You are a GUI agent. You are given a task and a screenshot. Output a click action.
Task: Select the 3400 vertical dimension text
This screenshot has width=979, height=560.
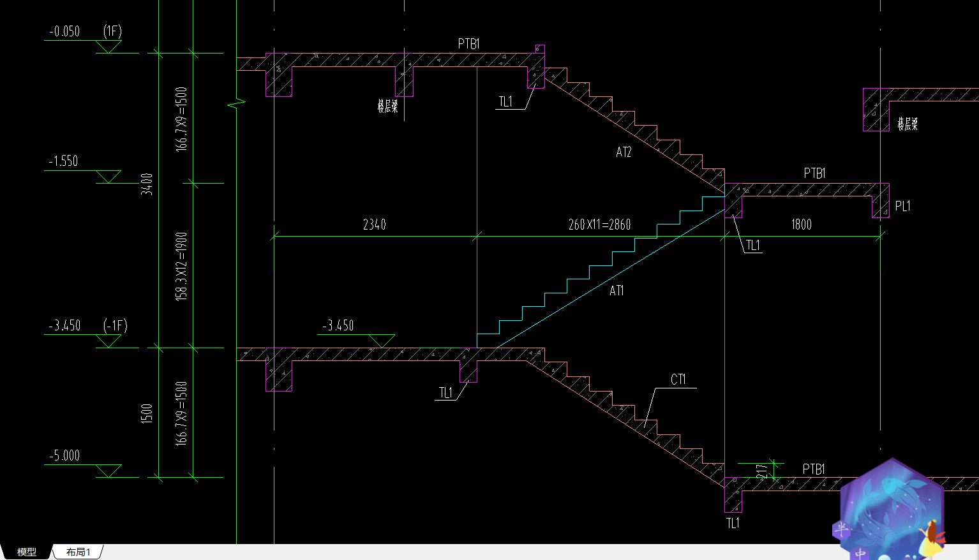click(x=147, y=184)
